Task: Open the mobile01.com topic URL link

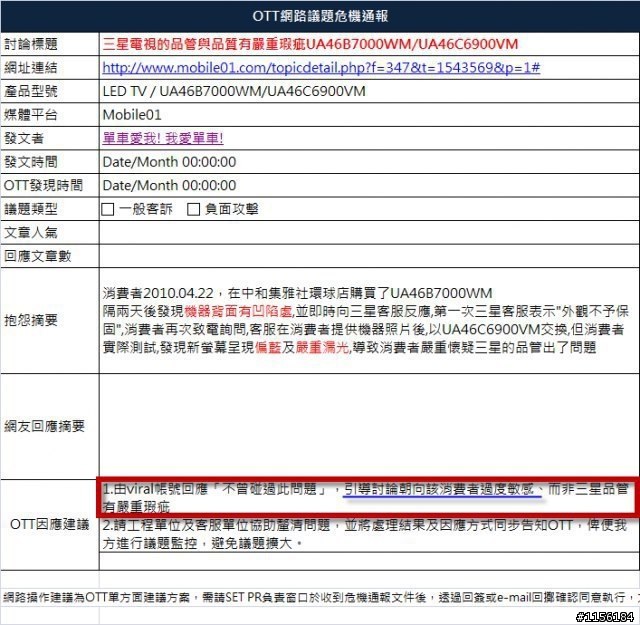Action: [321, 67]
